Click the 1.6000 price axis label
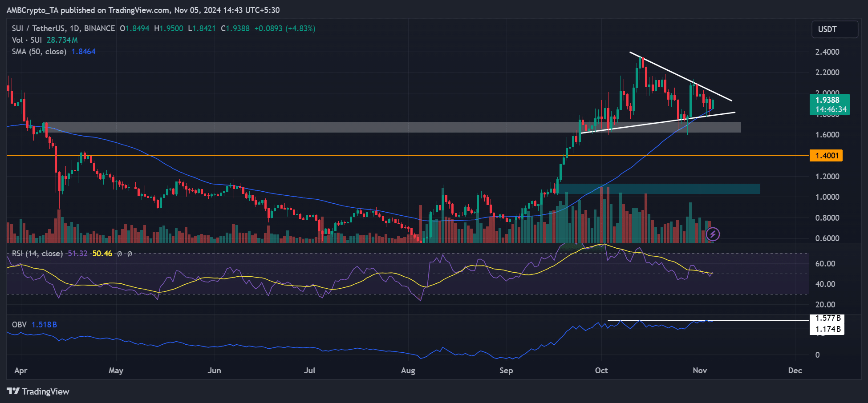 click(x=827, y=135)
